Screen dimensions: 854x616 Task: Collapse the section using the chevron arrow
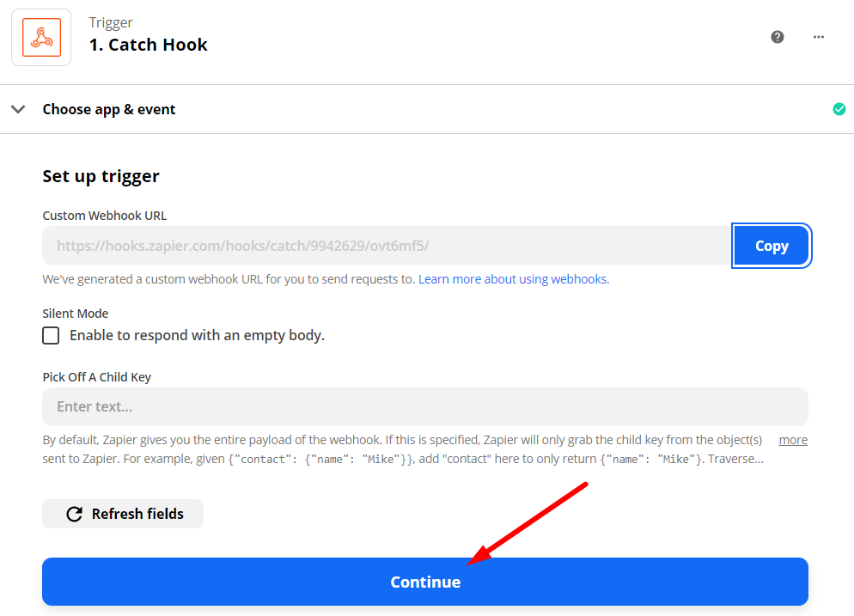tap(18, 109)
